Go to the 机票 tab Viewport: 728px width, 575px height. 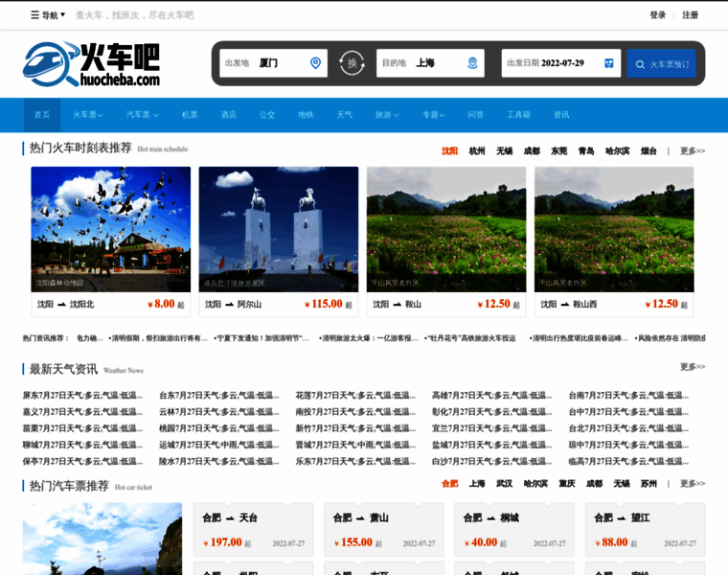[x=190, y=115]
